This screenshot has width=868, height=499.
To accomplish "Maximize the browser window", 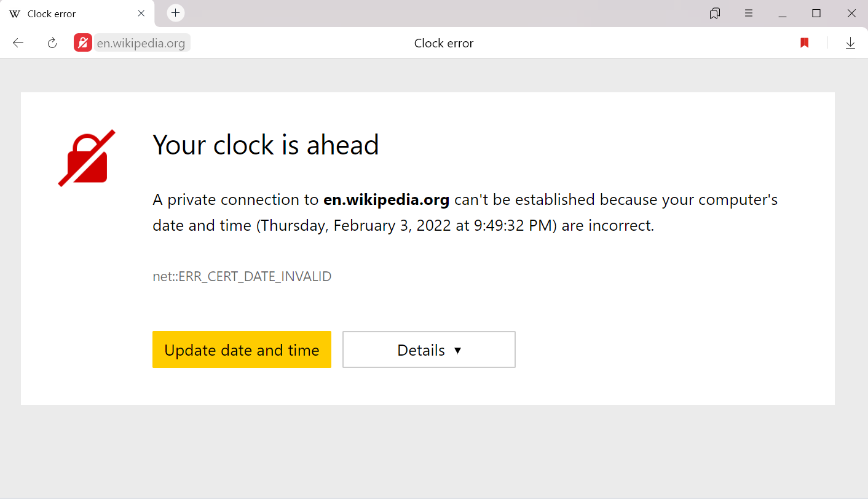I will 816,14.
